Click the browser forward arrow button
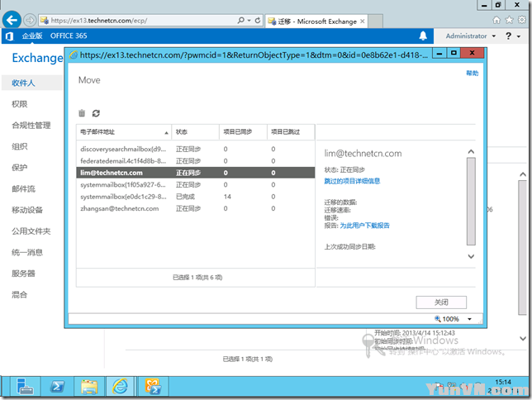 tap(30, 21)
